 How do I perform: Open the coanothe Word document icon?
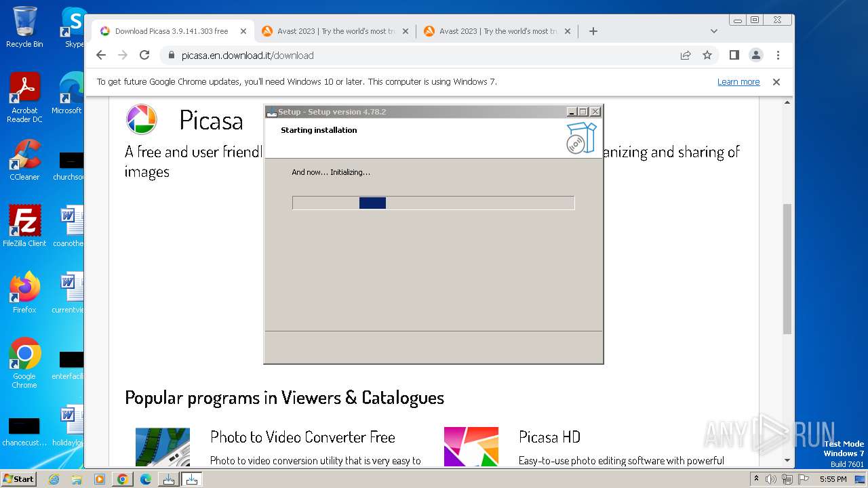[69, 226]
